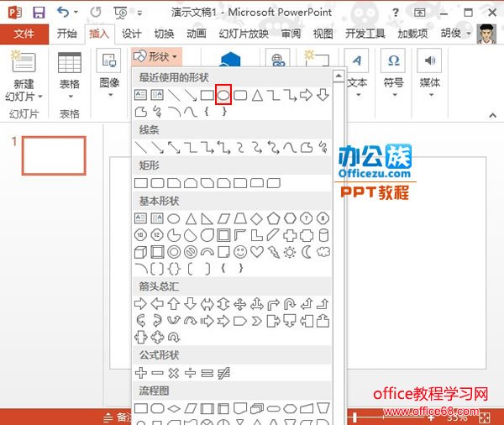Screen dimensions: 504x425
Task: Select the multiply equation shape
Action: coord(174,373)
